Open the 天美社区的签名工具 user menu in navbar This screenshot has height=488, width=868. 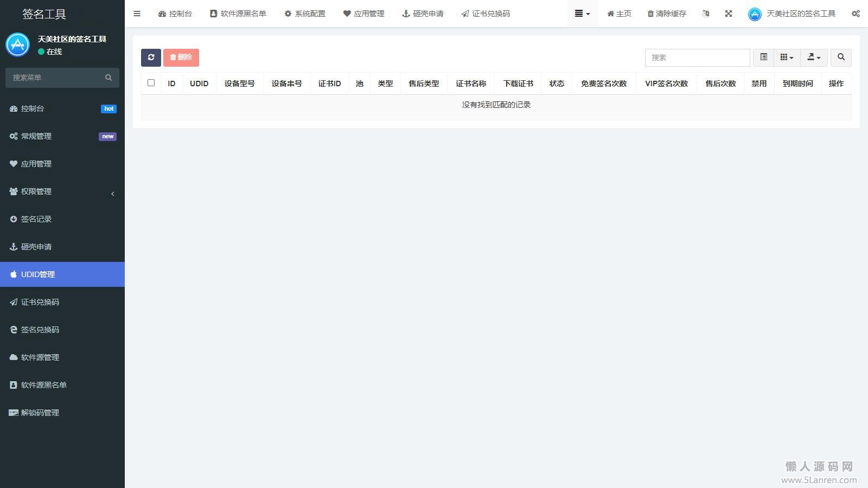point(792,14)
